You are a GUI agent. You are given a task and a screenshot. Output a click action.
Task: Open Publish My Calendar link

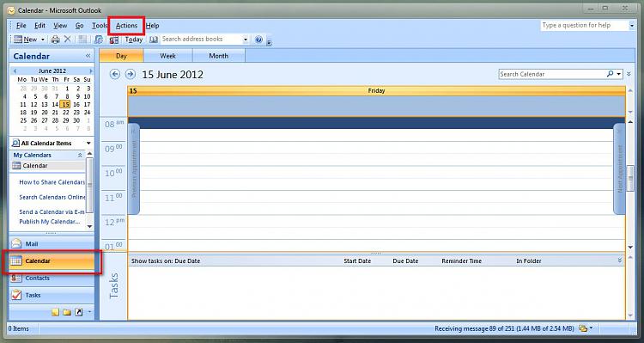click(x=50, y=222)
